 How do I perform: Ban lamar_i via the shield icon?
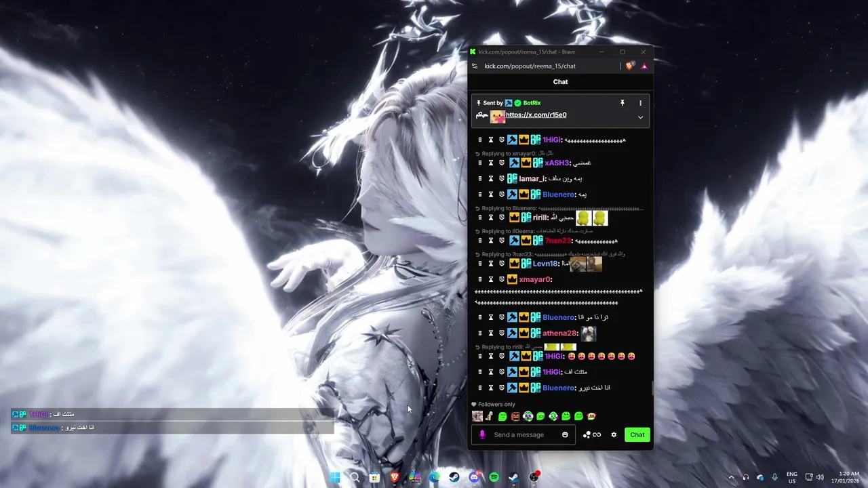click(502, 179)
